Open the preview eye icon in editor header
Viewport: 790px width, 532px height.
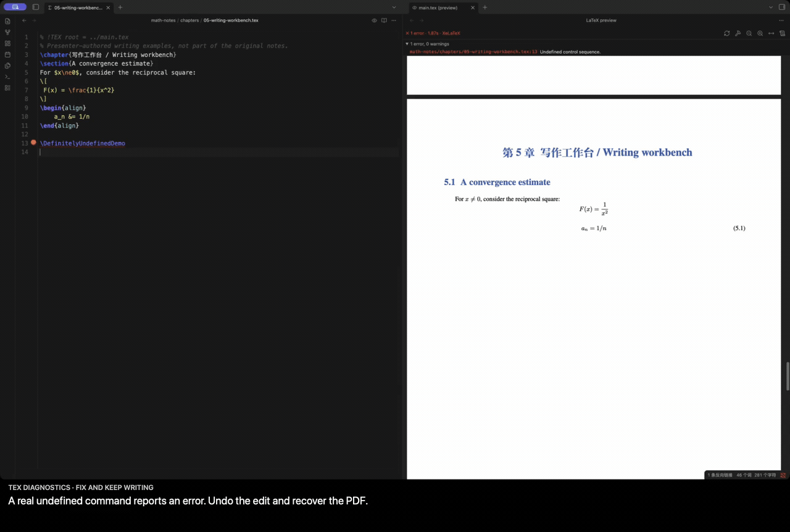pos(374,20)
